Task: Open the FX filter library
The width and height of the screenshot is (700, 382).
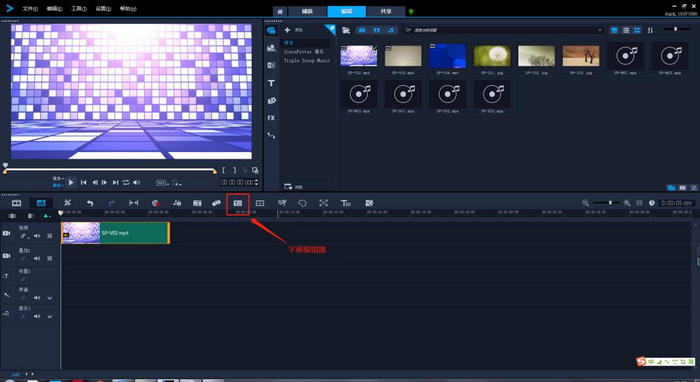Action: (271, 118)
